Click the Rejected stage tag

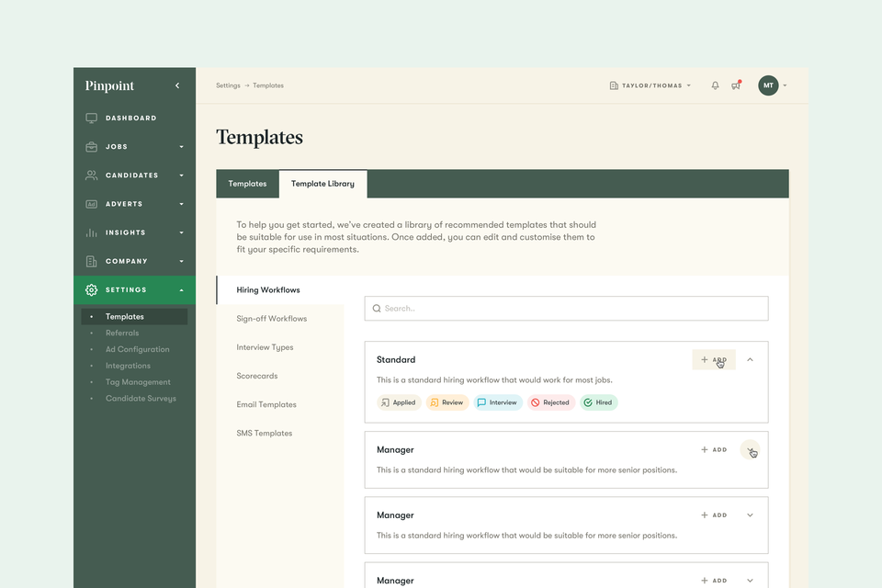click(x=550, y=402)
